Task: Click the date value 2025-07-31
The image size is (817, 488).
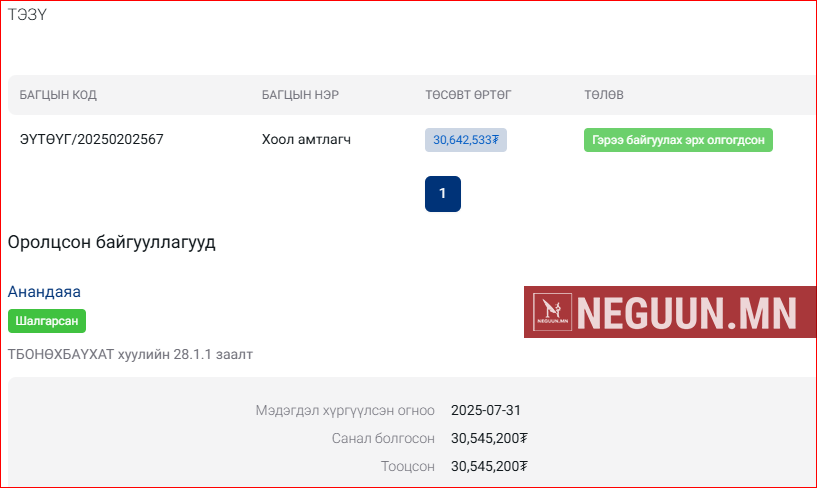Action: (x=486, y=410)
